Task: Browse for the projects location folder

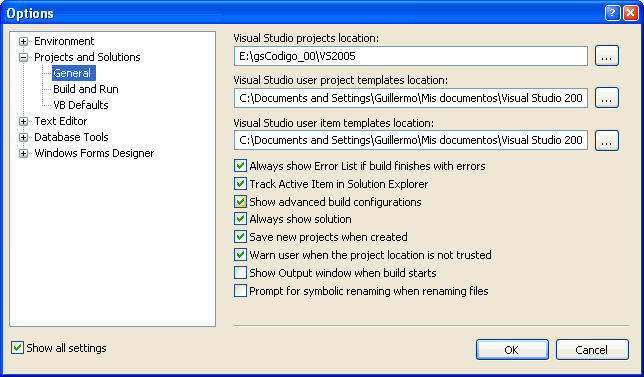Action: tap(607, 56)
